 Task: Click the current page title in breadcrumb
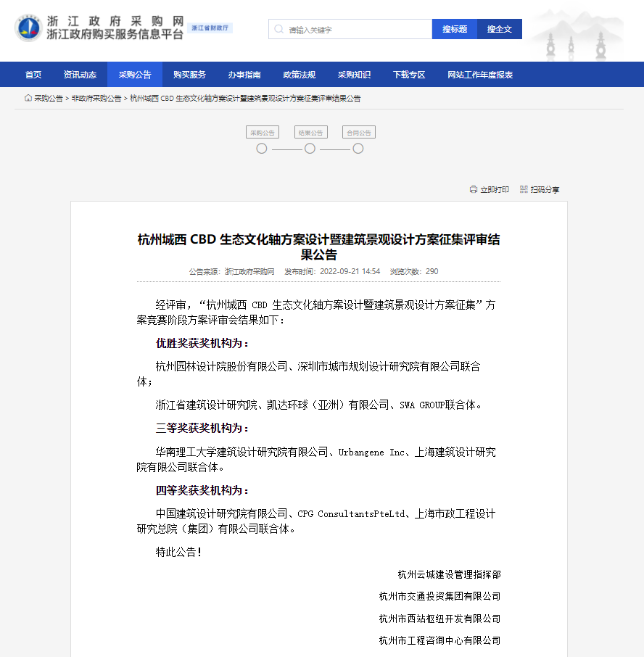tap(245, 99)
